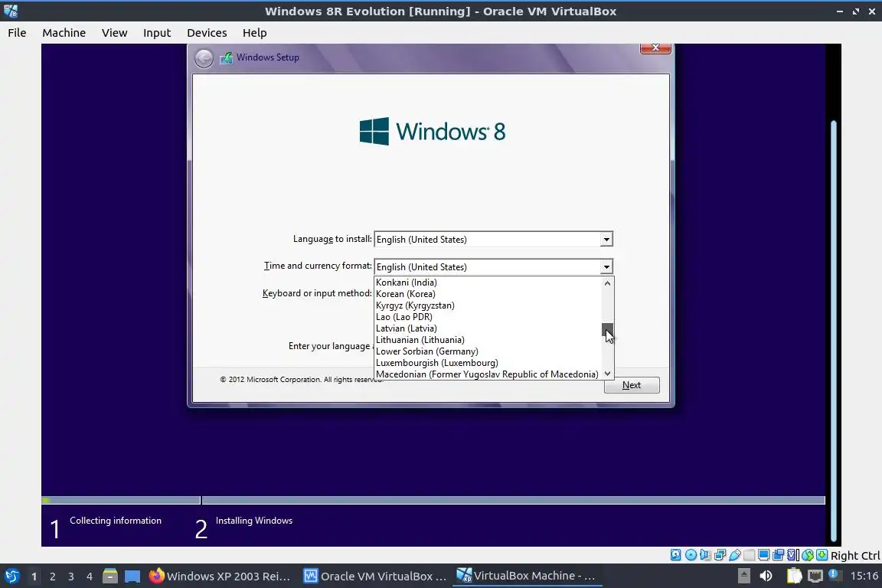Open the File menu
The width and height of the screenshot is (882, 588).
coord(17,33)
